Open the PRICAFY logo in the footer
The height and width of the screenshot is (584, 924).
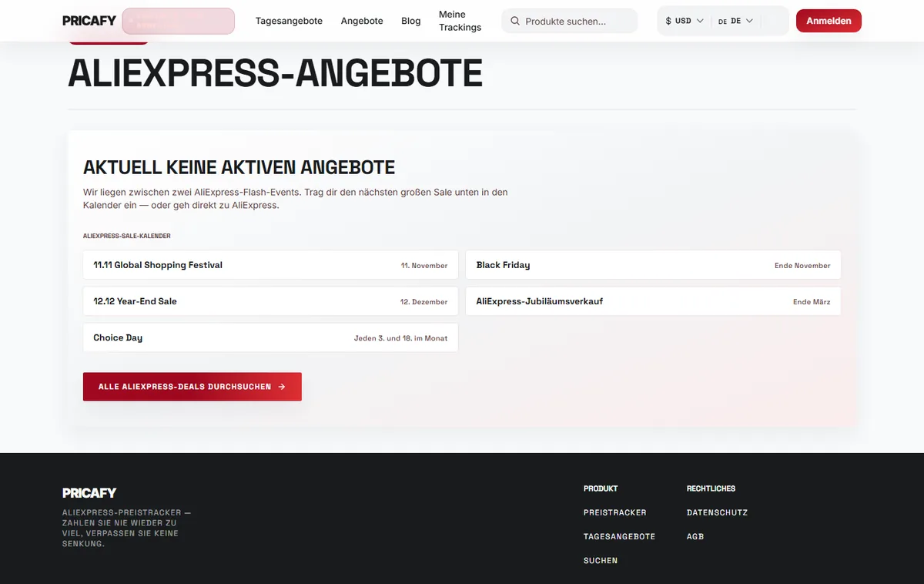tap(89, 493)
